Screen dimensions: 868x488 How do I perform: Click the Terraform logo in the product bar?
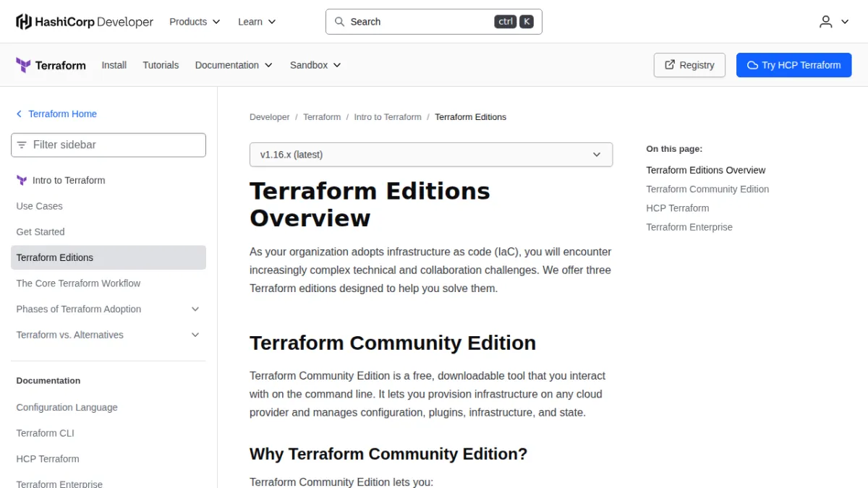(x=51, y=65)
